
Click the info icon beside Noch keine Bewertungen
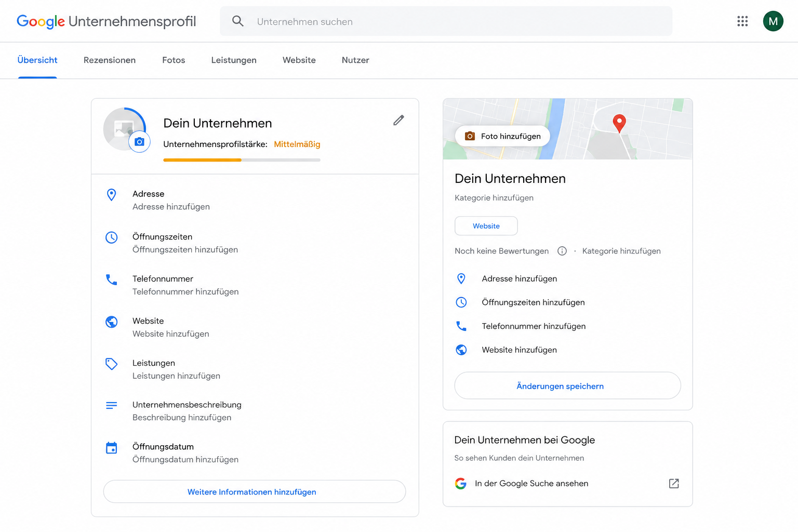(x=562, y=251)
